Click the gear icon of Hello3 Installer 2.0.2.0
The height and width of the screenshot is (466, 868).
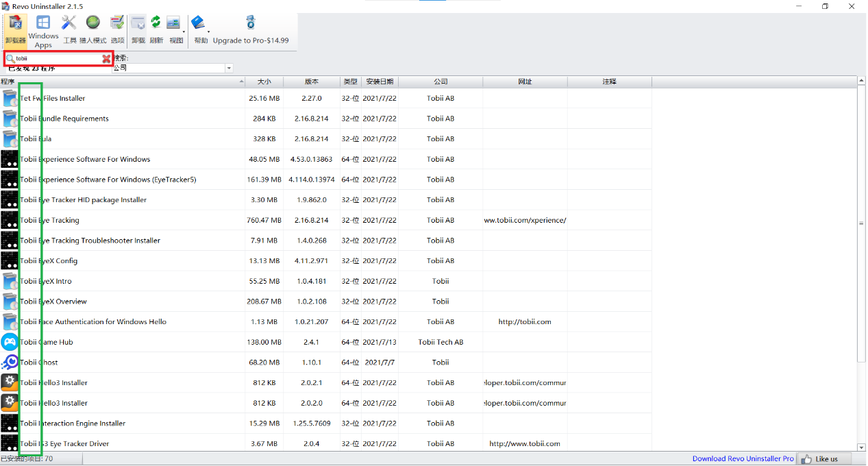click(10, 403)
